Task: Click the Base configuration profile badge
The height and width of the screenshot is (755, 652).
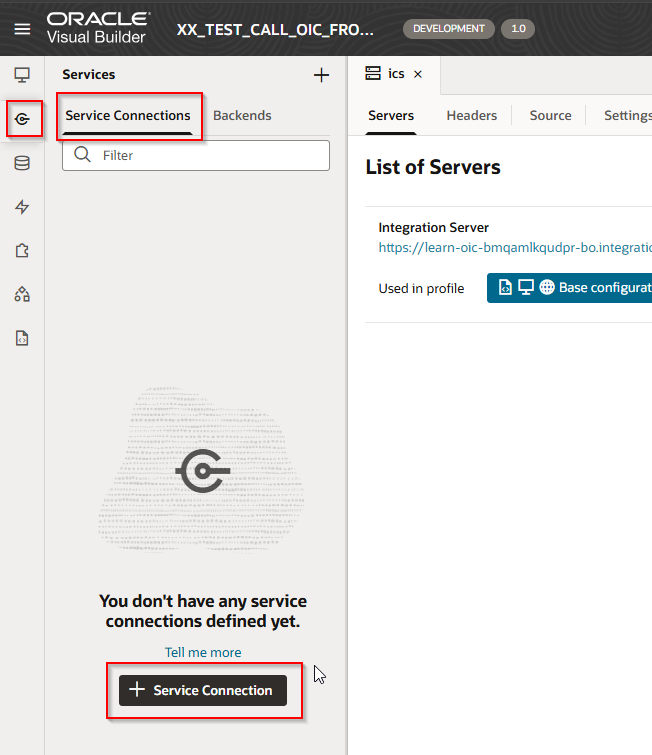Action: point(570,288)
